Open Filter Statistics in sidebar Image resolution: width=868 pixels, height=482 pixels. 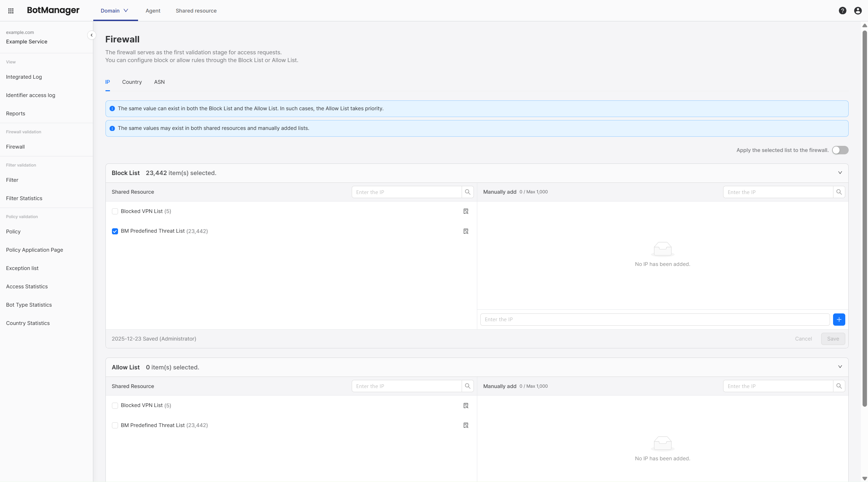(x=24, y=198)
